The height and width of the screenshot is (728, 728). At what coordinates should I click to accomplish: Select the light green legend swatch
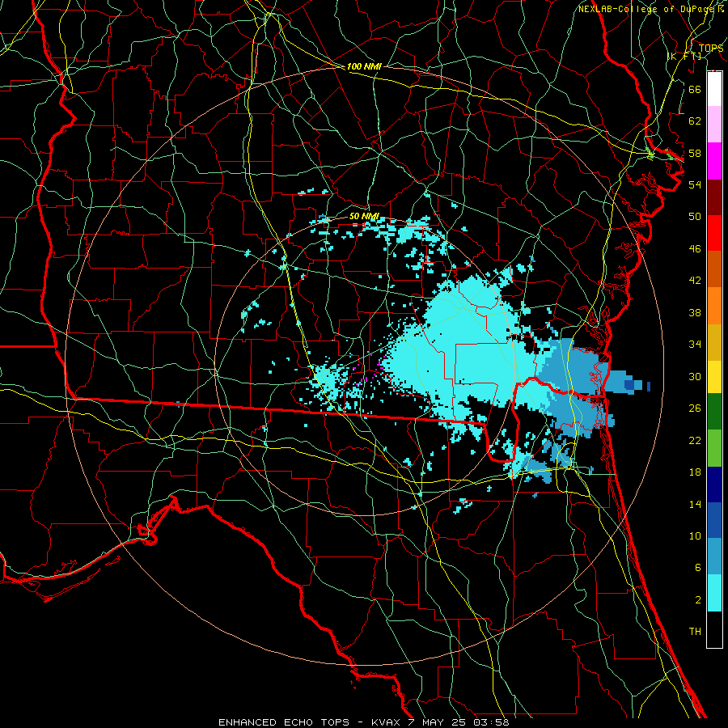point(714,448)
